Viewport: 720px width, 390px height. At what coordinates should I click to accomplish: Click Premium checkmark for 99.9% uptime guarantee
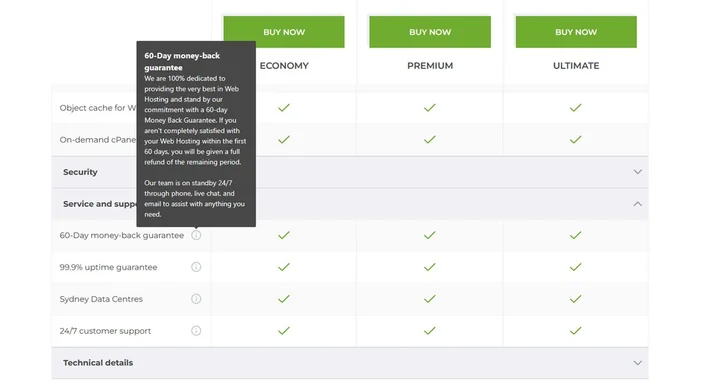coord(430,267)
